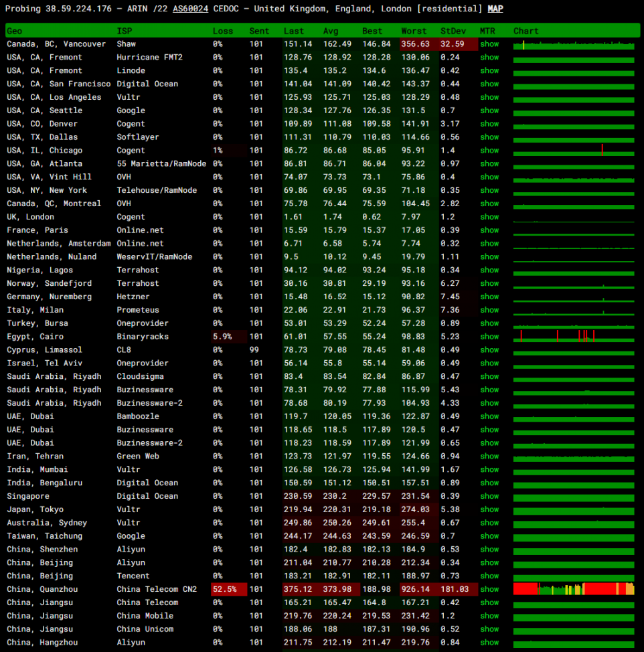This screenshot has width=644, height=652.
Task: Show MTR for Seattle Google row
Action: coord(489,110)
